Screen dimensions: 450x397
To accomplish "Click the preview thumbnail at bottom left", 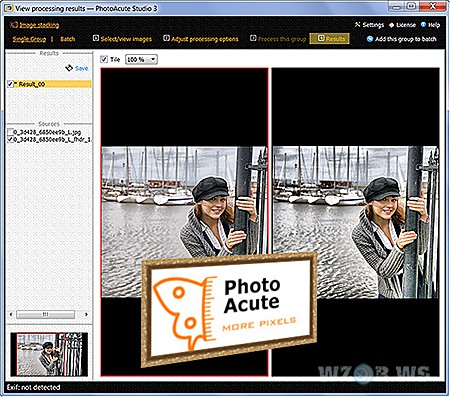I will (x=49, y=354).
